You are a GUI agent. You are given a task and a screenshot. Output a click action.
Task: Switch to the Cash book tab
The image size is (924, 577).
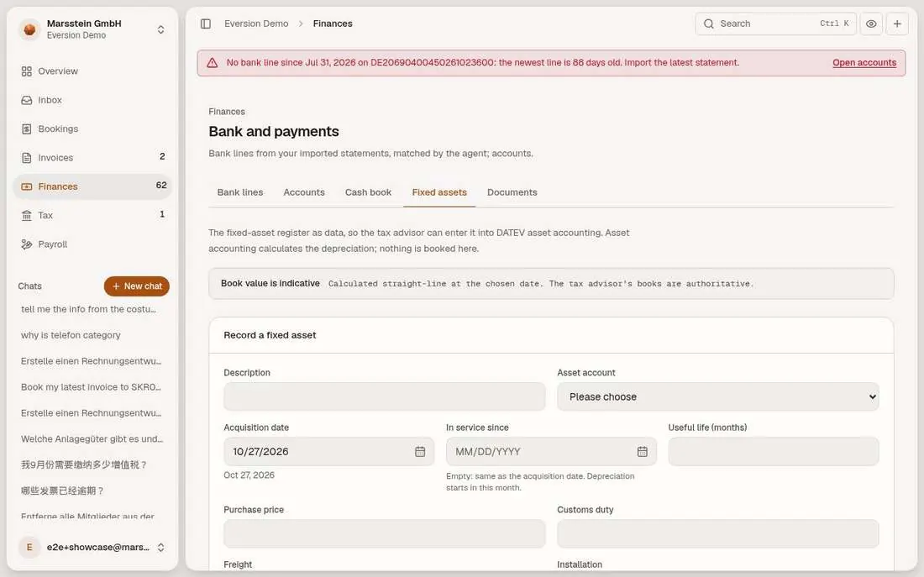368,192
